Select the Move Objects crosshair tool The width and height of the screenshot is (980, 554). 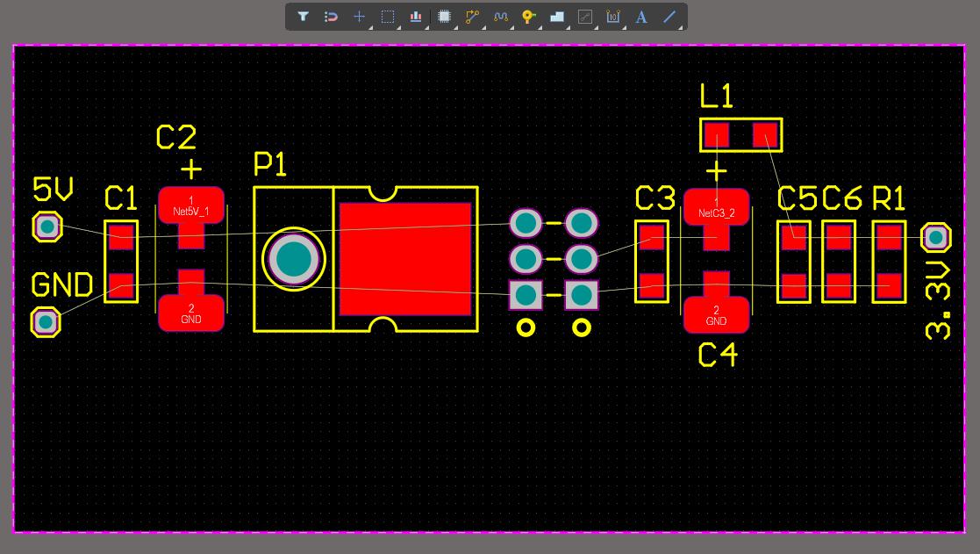[x=360, y=17]
